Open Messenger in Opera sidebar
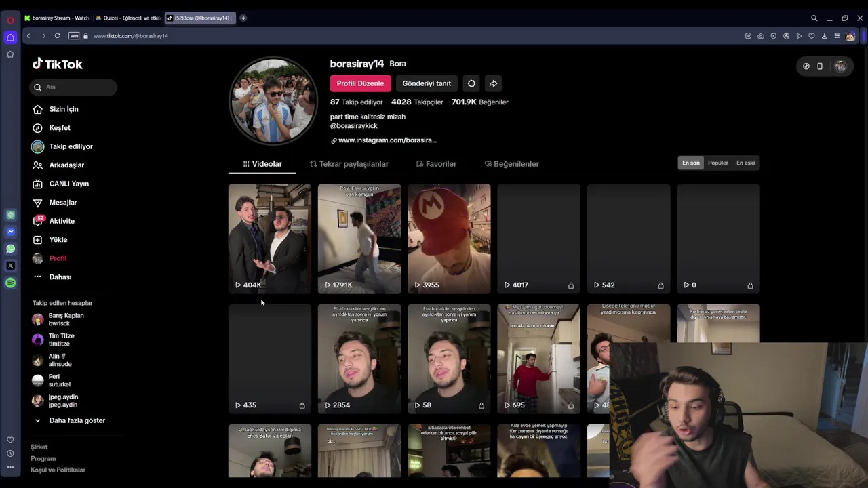This screenshot has width=868, height=488. (10, 232)
